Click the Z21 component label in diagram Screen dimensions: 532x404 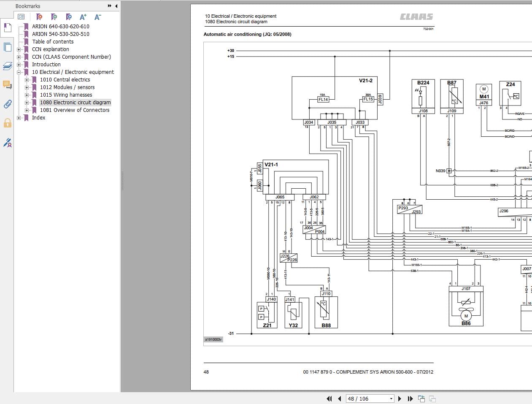point(267,325)
